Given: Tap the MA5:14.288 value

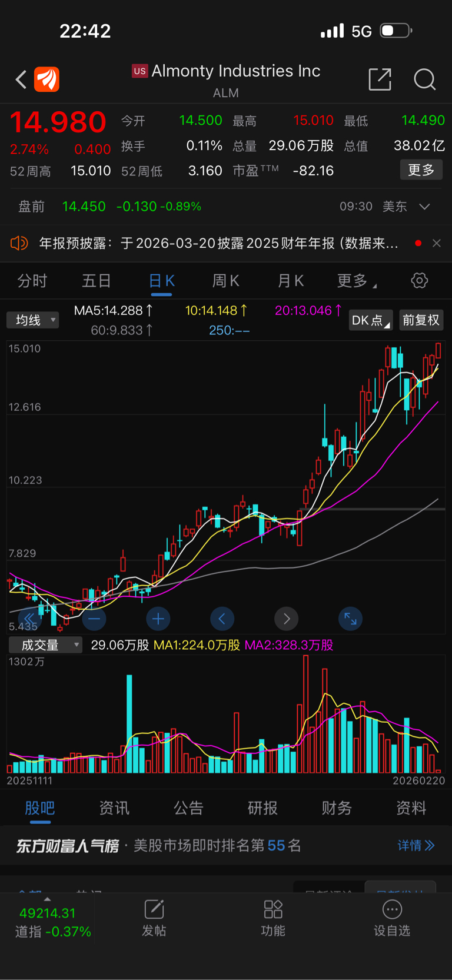Looking at the screenshot, I should (113, 311).
